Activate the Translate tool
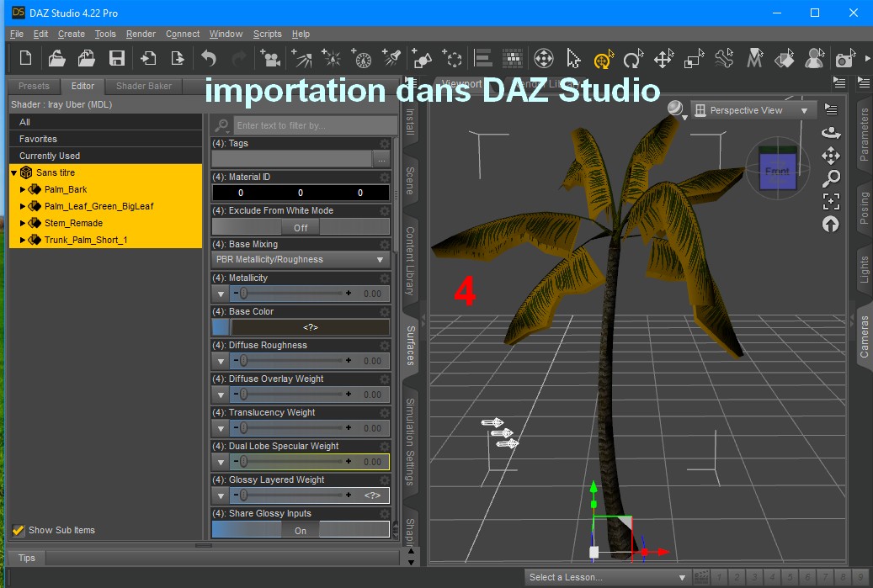The height and width of the screenshot is (588, 873). click(x=663, y=58)
